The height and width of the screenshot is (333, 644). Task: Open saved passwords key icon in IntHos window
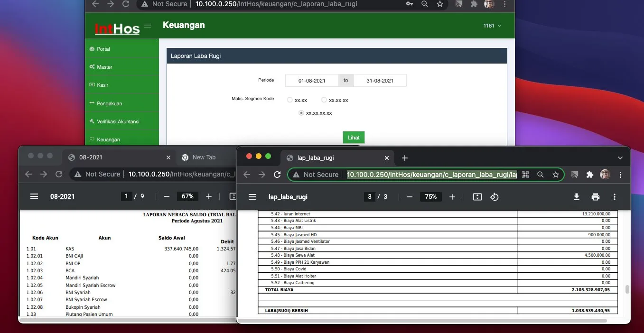pyautogui.click(x=410, y=4)
